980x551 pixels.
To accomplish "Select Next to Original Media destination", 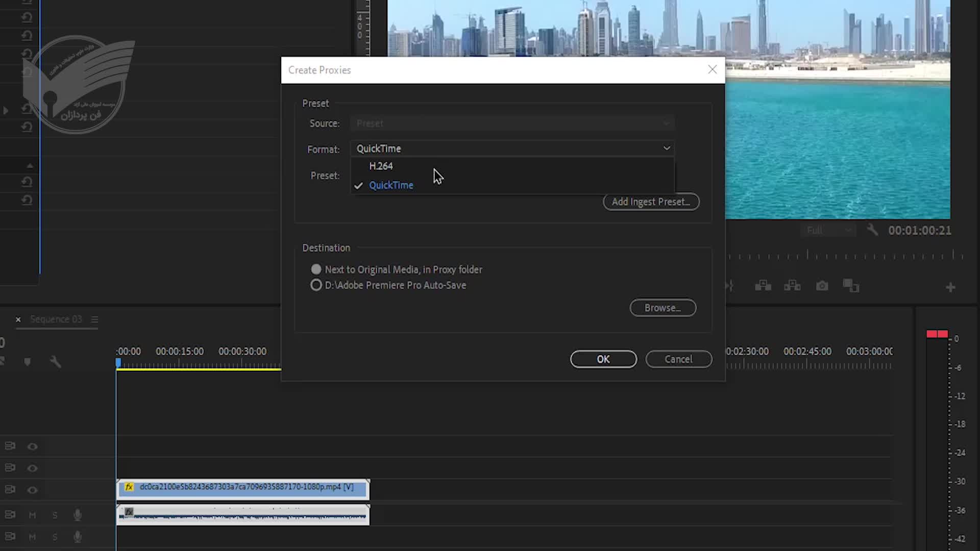I will 316,269.
